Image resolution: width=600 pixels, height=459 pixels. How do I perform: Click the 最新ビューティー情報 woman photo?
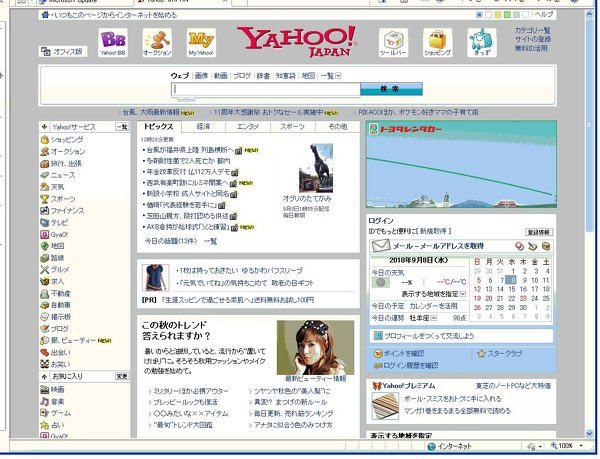click(315, 348)
